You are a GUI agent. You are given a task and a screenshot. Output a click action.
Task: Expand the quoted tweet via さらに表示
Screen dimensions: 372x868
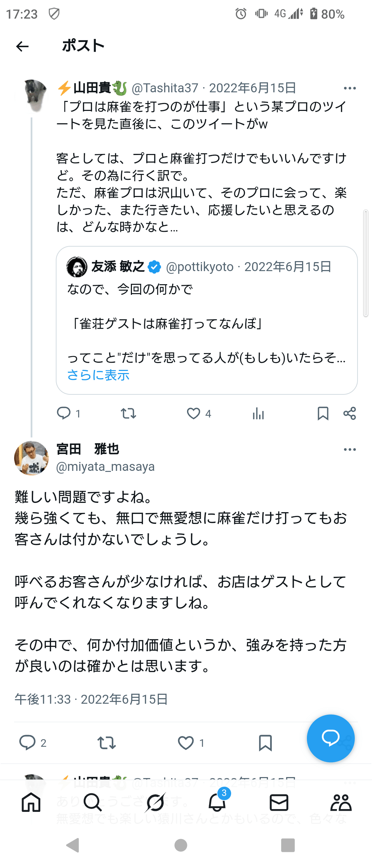(98, 375)
